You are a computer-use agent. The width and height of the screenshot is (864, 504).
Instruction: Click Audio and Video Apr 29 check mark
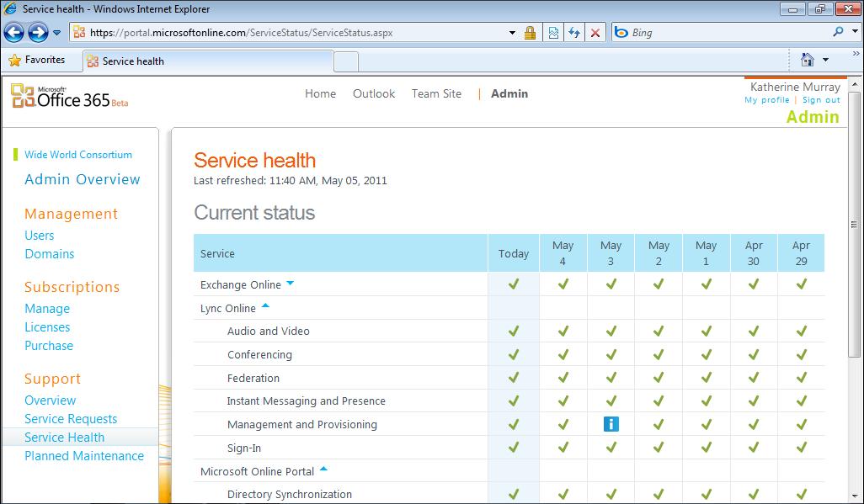point(801,331)
